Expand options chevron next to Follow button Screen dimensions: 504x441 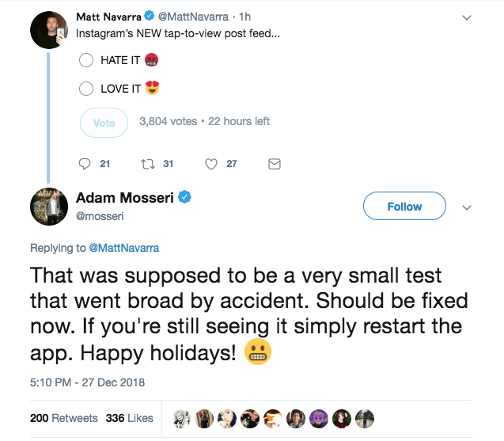[x=467, y=207]
